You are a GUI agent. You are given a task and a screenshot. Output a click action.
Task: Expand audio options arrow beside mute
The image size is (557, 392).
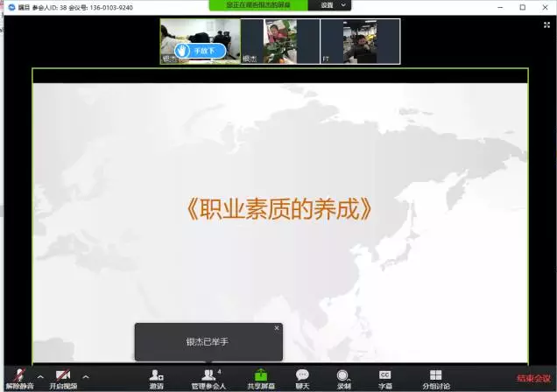(39, 376)
